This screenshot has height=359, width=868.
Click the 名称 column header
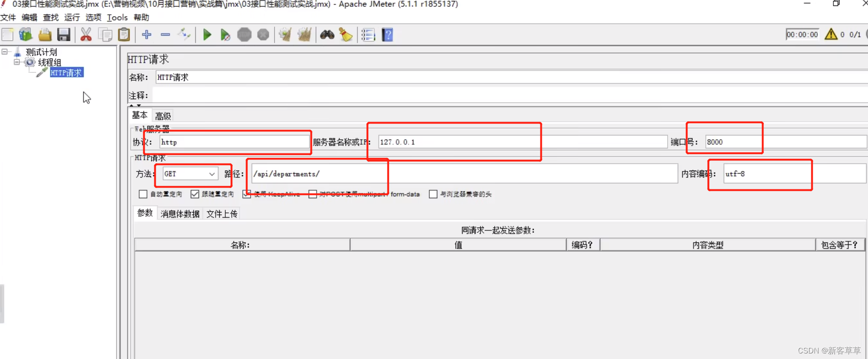click(242, 245)
